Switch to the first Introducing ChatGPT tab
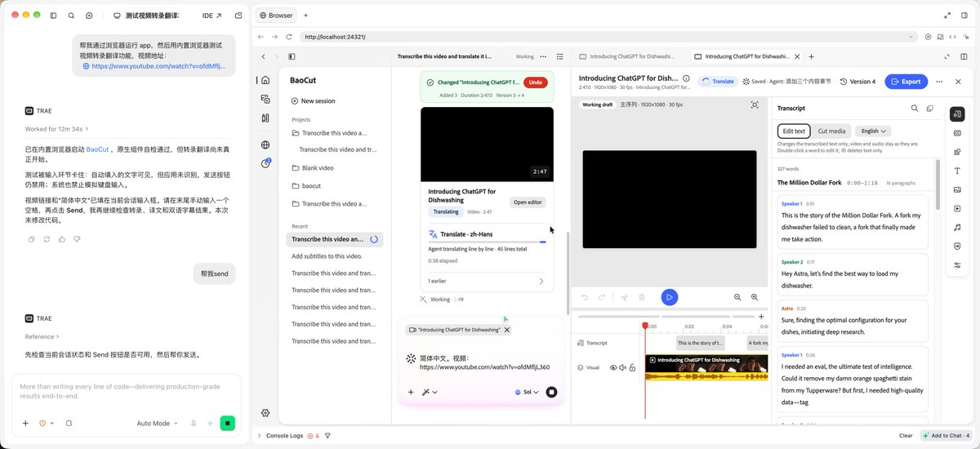This screenshot has height=449, width=980. [x=626, y=56]
